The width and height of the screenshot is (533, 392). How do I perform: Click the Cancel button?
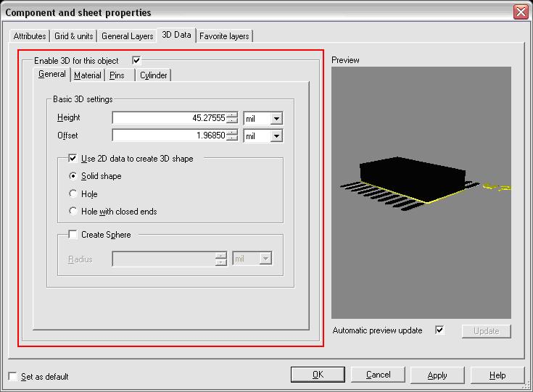coord(378,375)
